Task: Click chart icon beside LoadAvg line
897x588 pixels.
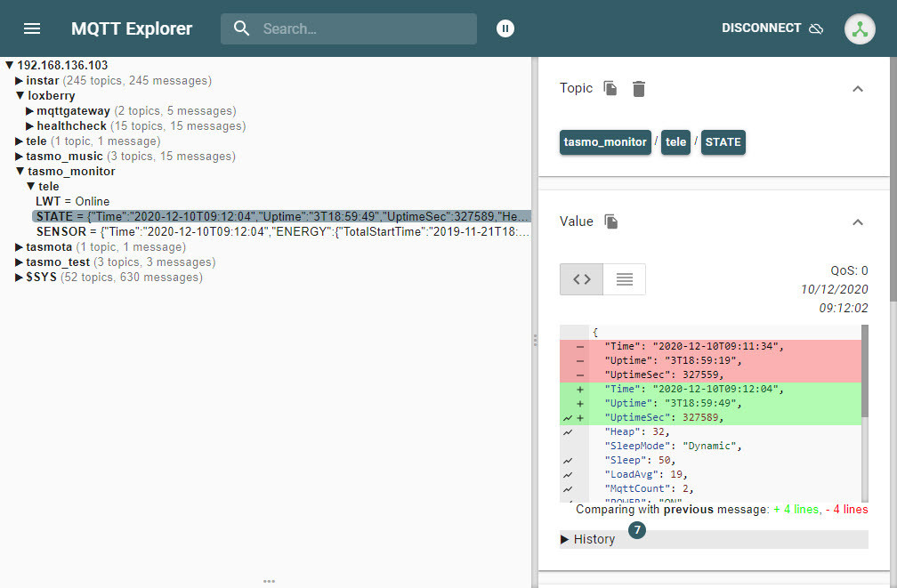Action: click(x=568, y=475)
